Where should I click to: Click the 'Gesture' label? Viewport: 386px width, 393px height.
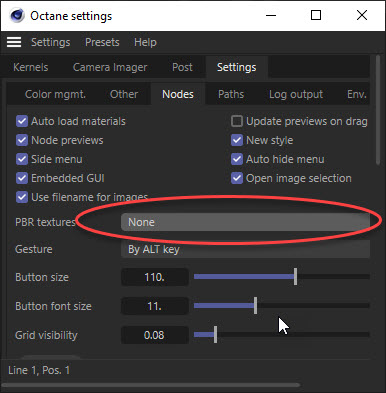click(x=34, y=249)
